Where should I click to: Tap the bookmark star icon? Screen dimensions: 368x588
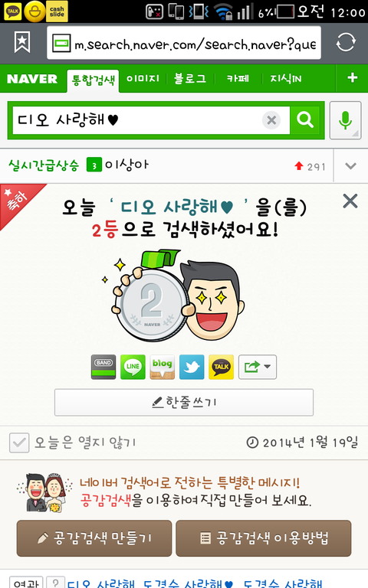[22, 42]
